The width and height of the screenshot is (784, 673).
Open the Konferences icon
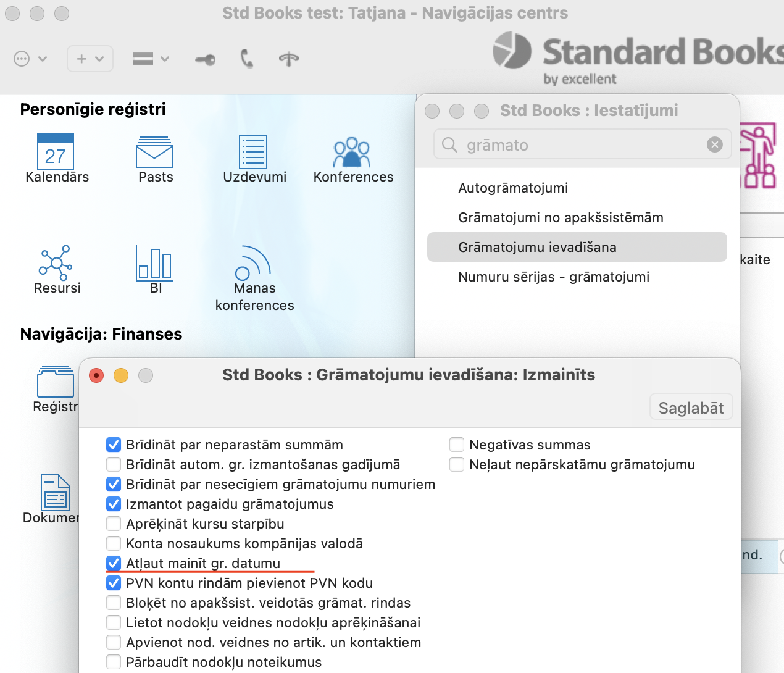point(352,152)
